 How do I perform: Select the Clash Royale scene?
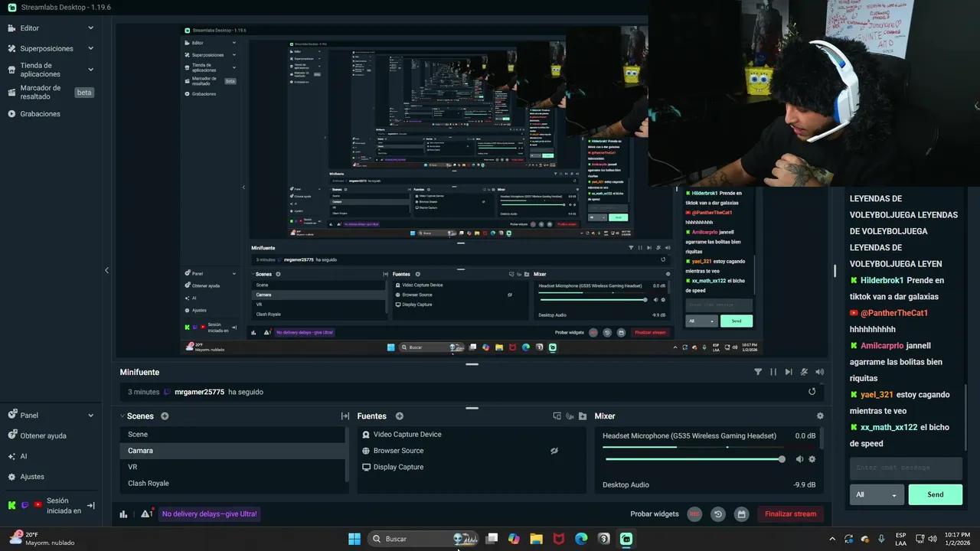pyautogui.click(x=233, y=483)
